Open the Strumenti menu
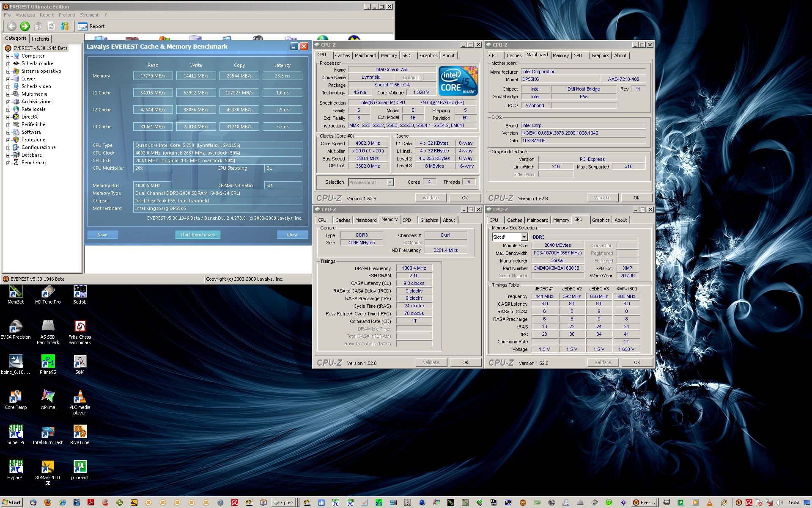 (90, 15)
